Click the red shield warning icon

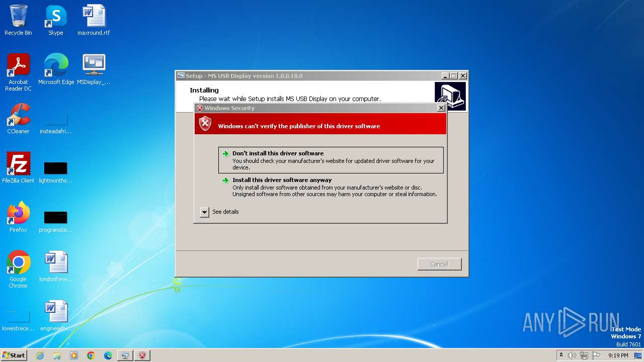tap(205, 124)
